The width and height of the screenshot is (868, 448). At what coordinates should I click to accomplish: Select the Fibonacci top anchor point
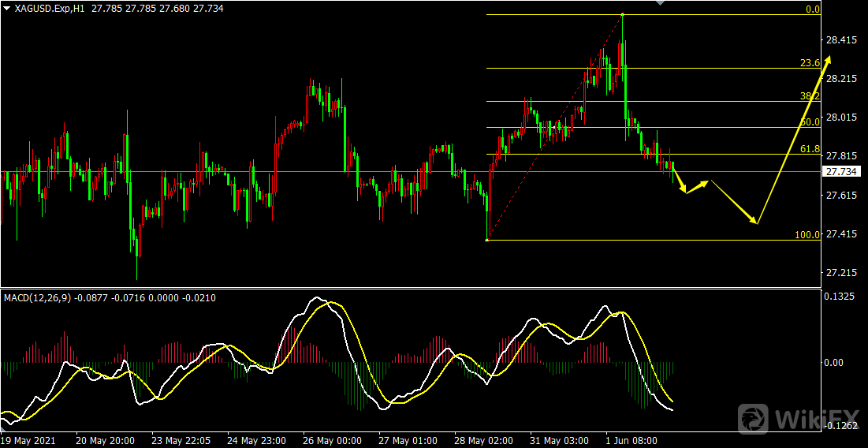click(x=623, y=14)
